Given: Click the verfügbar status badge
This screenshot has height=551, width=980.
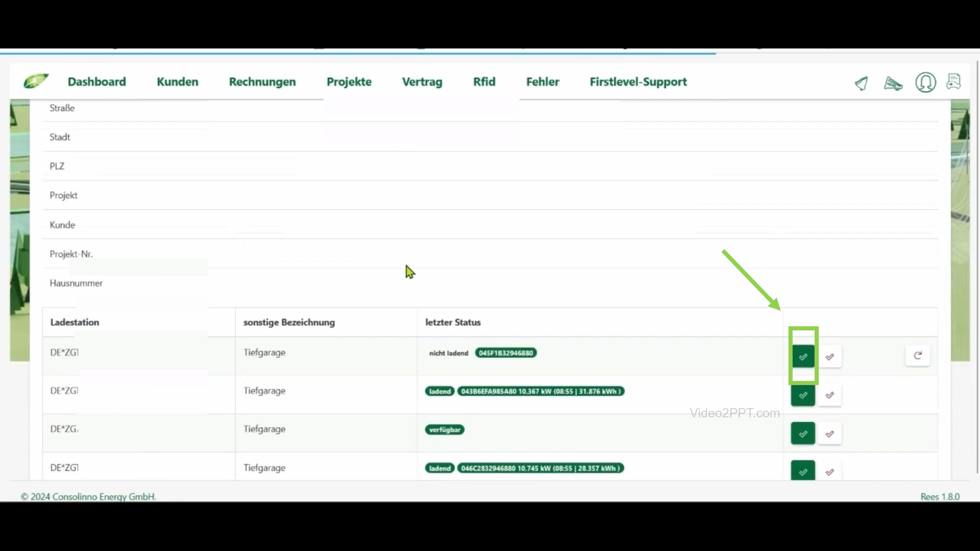Looking at the screenshot, I should (x=444, y=430).
